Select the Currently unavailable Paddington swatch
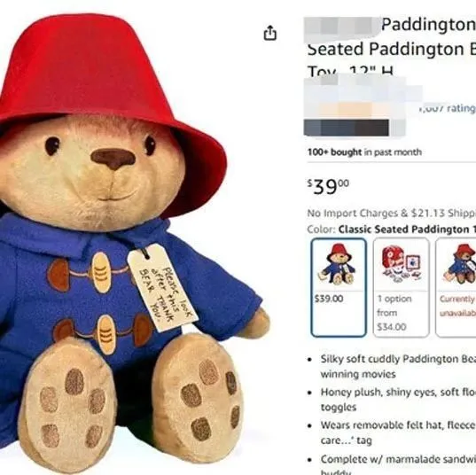Image resolution: width=476 pixels, height=475 pixels. click(456, 287)
